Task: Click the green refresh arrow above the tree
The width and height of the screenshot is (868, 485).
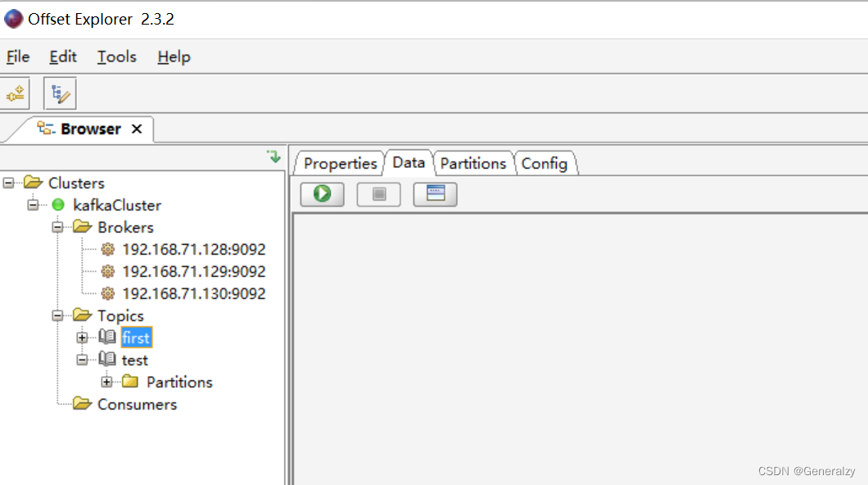Action: 274,156
